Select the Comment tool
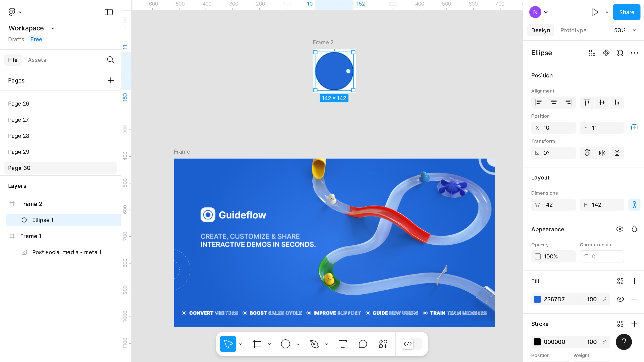Image resolution: width=644 pixels, height=362 pixels. pos(363,344)
